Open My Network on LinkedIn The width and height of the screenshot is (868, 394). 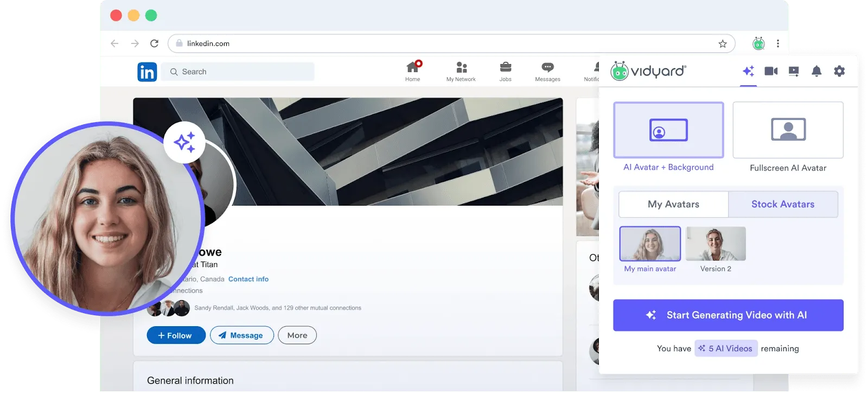tap(461, 72)
